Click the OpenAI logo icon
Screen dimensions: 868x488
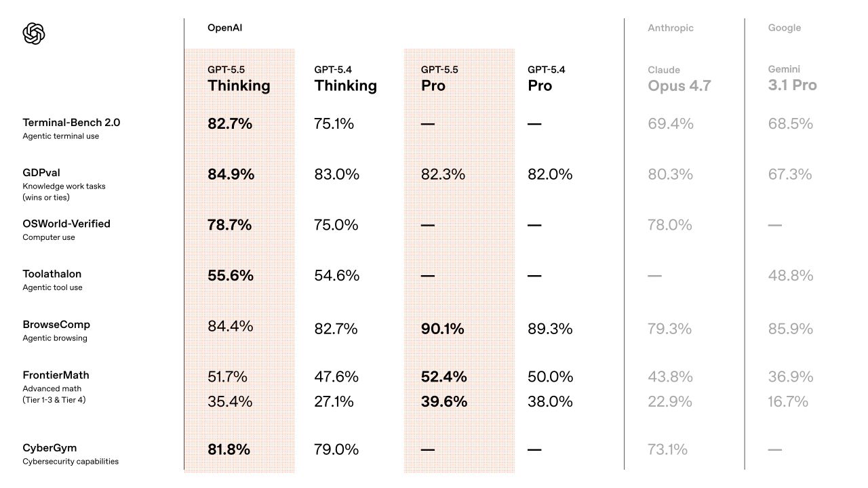(34, 33)
